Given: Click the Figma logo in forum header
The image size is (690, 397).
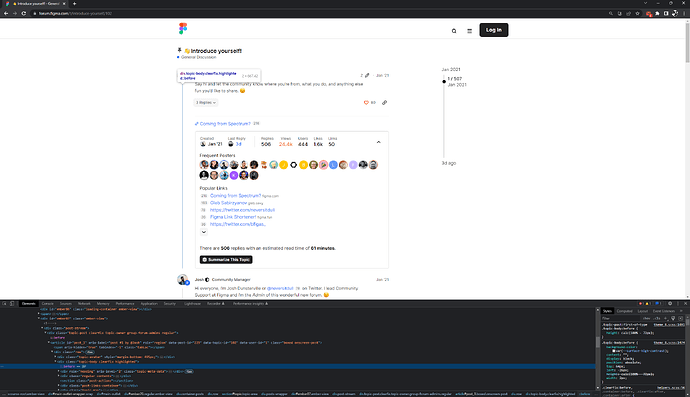Looking at the screenshot, I should point(183,29).
